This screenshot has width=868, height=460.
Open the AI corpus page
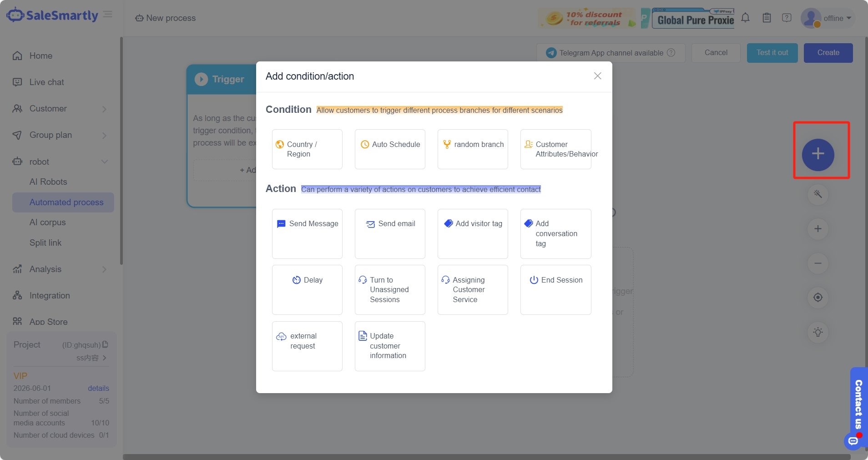(x=48, y=222)
